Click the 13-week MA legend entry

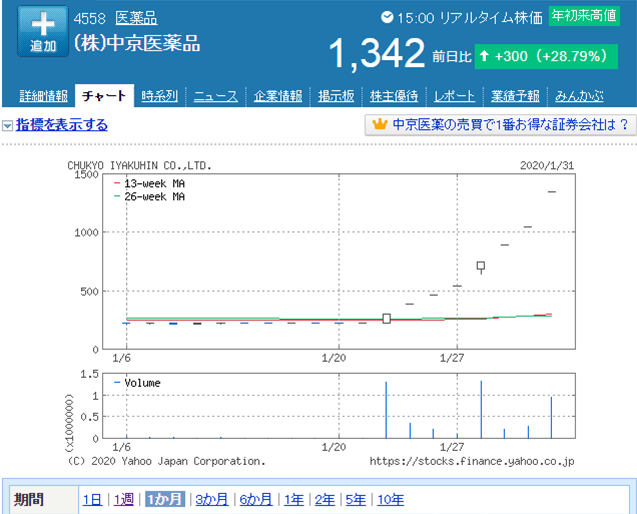[x=150, y=184]
